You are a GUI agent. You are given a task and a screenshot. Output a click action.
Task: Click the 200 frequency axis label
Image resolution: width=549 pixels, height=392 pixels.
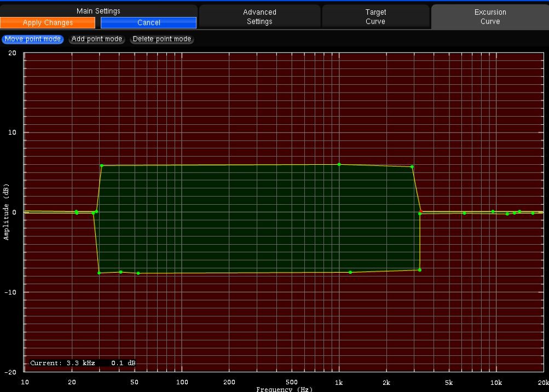click(x=229, y=382)
